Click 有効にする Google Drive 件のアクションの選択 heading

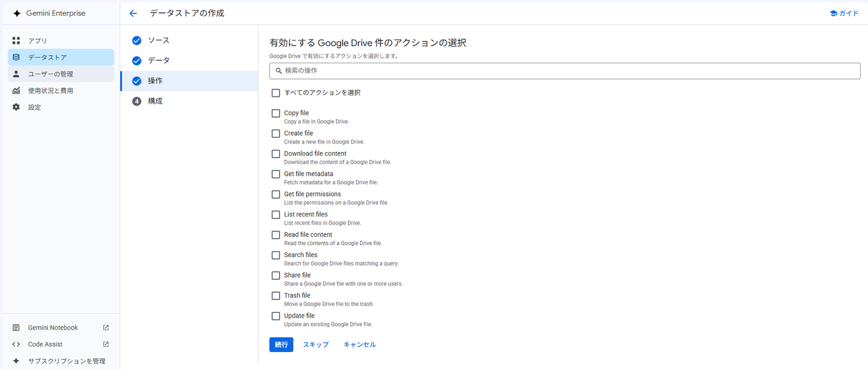(x=368, y=43)
